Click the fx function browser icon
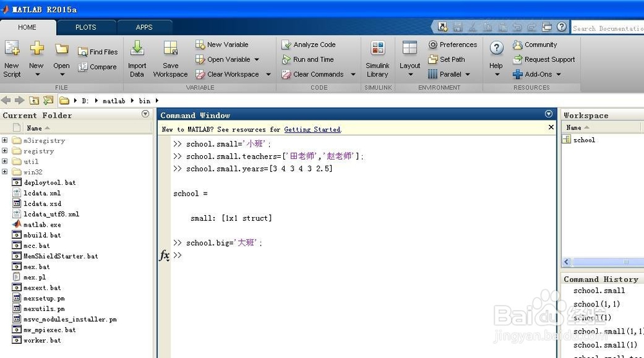 point(164,256)
